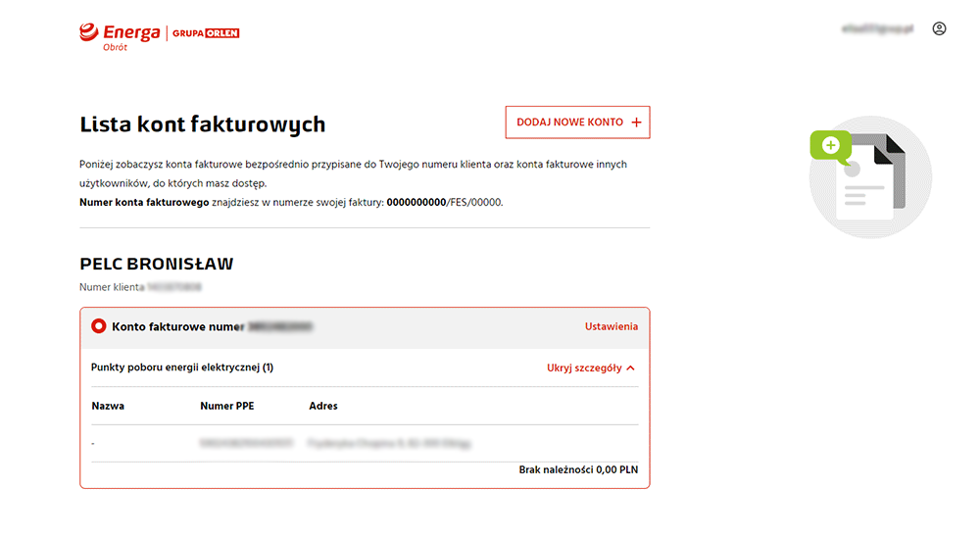The image size is (980, 538).
Task: Open Ustawienia for the invoice account
Action: (611, 326)
